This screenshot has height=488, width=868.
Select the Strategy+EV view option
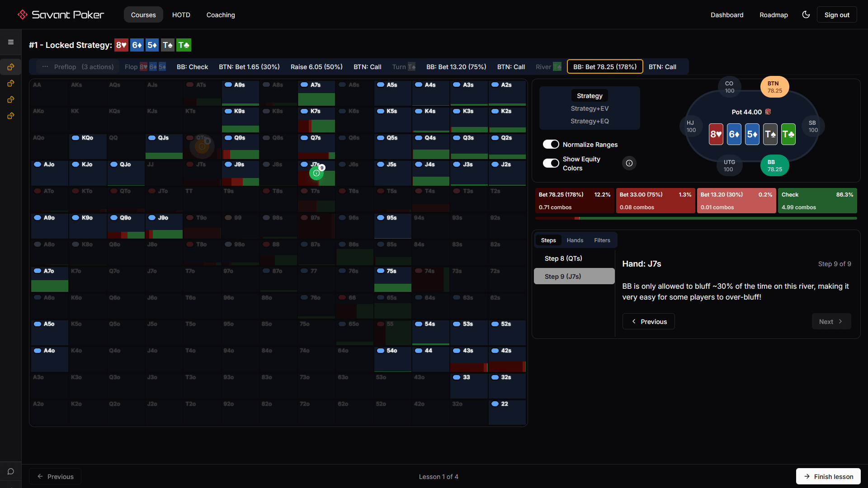click(x=590, y=108)
